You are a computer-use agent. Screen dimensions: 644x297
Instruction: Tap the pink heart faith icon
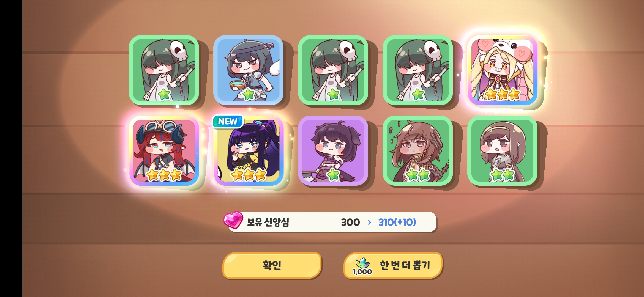(x=233, y=220)
